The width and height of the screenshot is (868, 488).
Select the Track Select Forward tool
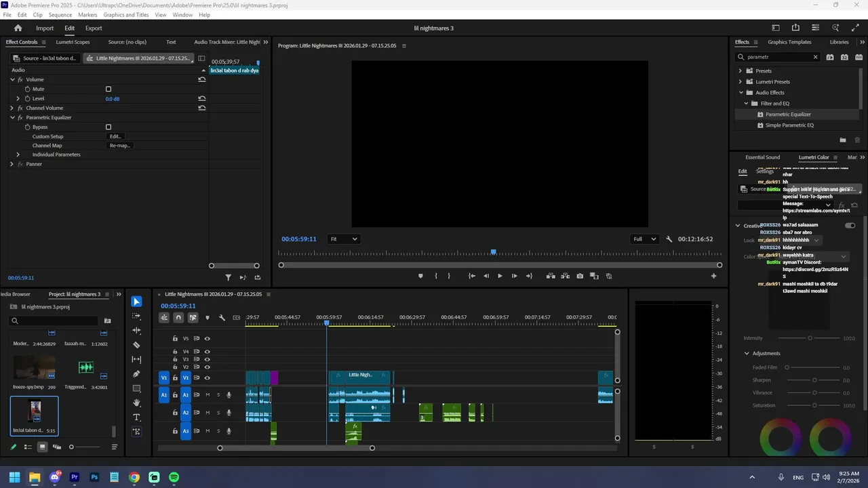click(136, 316)
